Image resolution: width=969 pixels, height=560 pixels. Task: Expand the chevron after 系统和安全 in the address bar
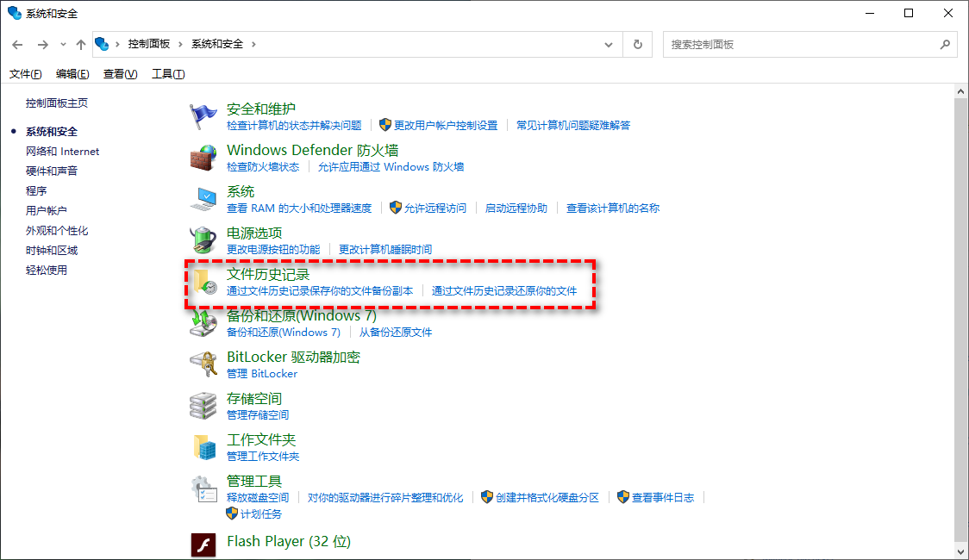pos(253,45)
